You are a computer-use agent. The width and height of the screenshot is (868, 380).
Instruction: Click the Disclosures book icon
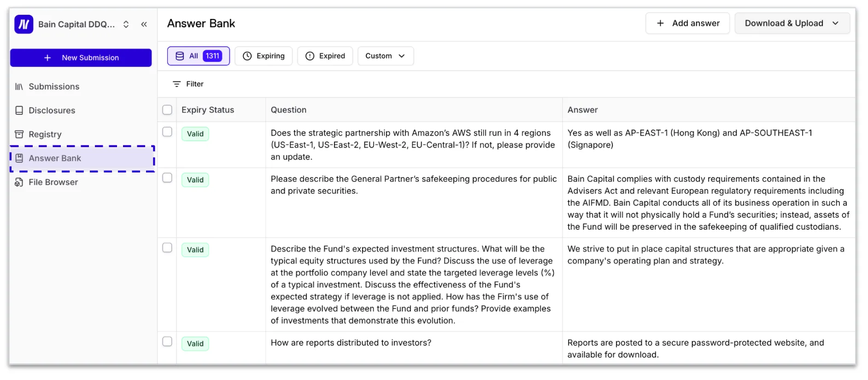[19, 111]
